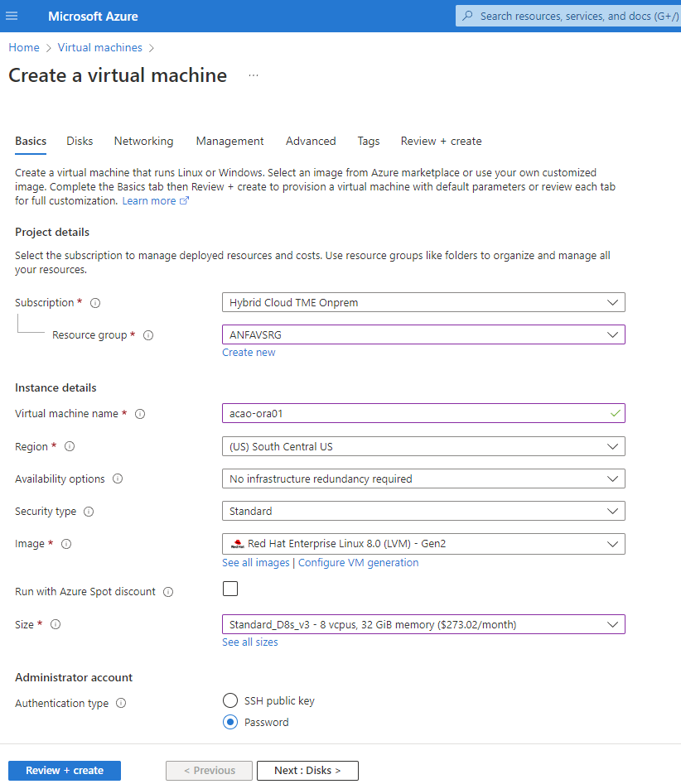This screenshot has width=681, height=784.
Task: Switch to the Networking tab
Action: pyautogui.click(x=143, y=142)
